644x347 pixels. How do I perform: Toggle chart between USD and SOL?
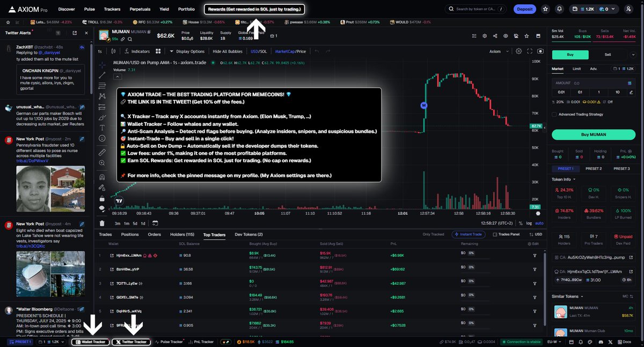[x=258, y=51]
